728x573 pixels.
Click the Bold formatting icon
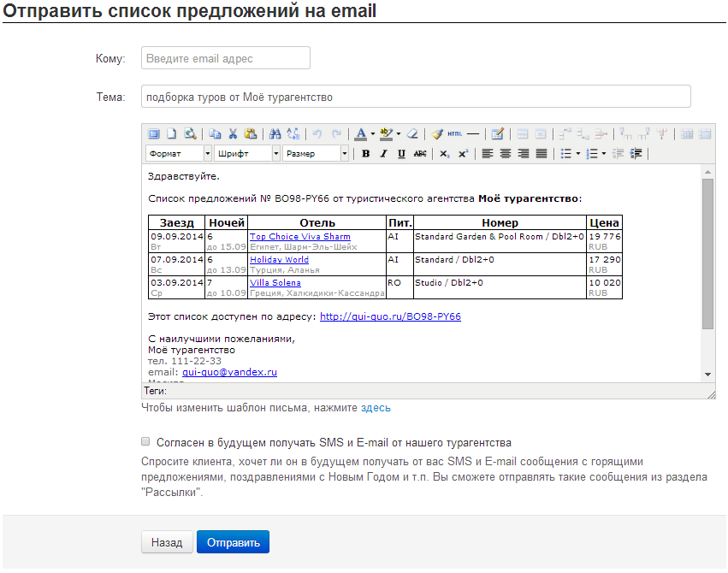pyautogui.click(x=366, y=154)
